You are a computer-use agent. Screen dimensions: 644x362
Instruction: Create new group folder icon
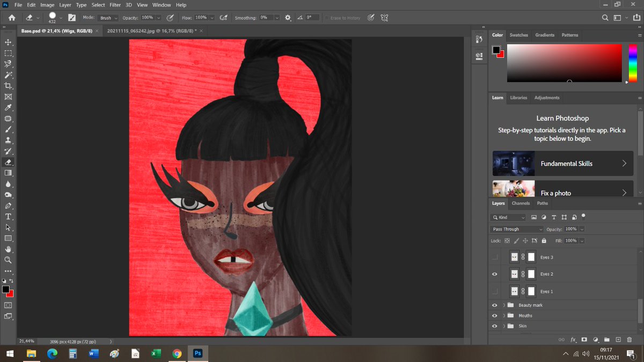click(606, 339)
